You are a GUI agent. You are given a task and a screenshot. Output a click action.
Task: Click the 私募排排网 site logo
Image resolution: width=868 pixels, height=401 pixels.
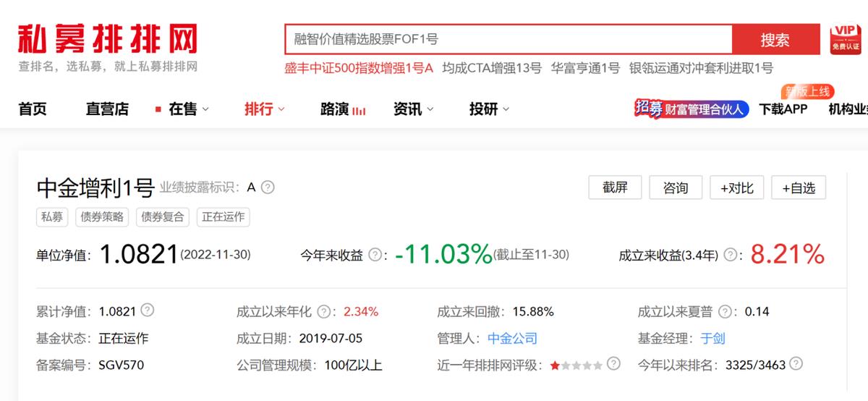tap(107, 40)
